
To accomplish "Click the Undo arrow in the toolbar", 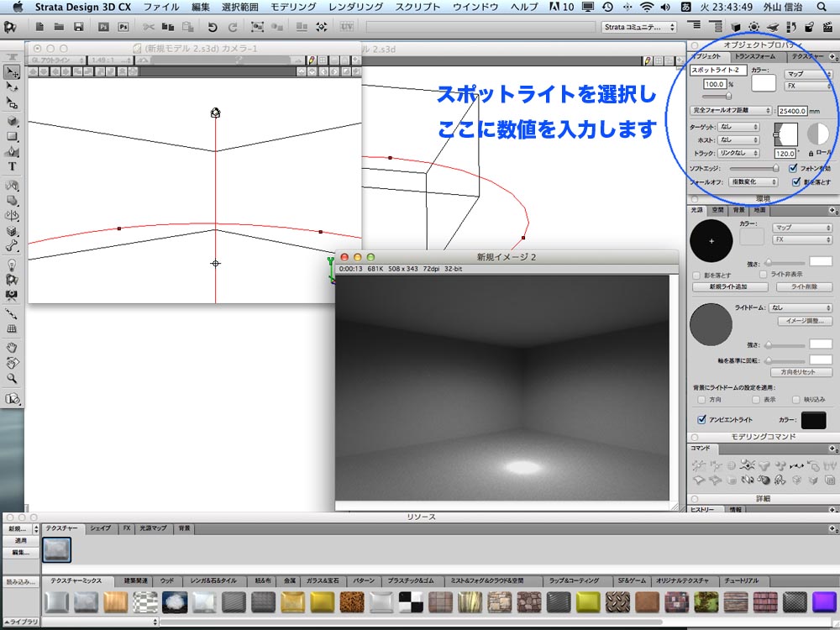I will [x=213, y=27].
